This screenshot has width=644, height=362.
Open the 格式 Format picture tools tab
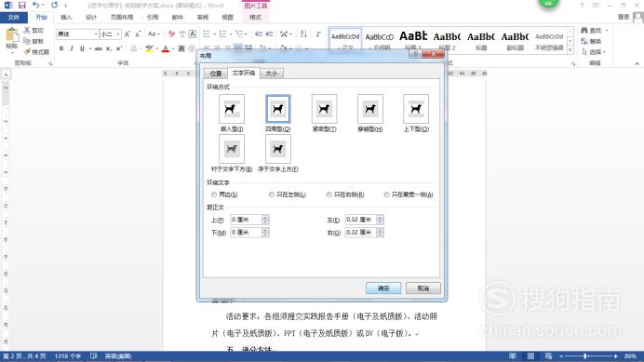(x=256, y=18)
